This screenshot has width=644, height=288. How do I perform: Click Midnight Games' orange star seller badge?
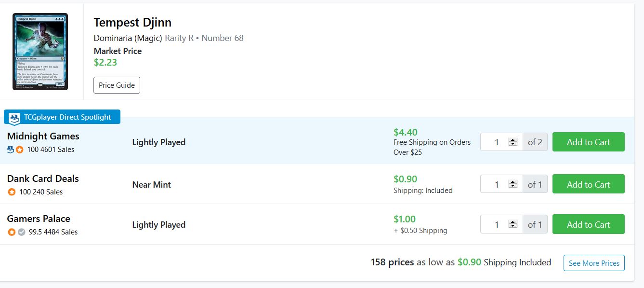(x=20, y=150)
